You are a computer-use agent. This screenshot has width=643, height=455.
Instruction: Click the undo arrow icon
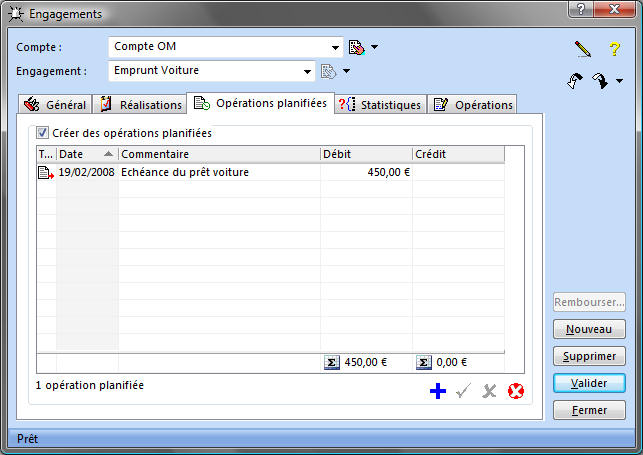(575, 82)
